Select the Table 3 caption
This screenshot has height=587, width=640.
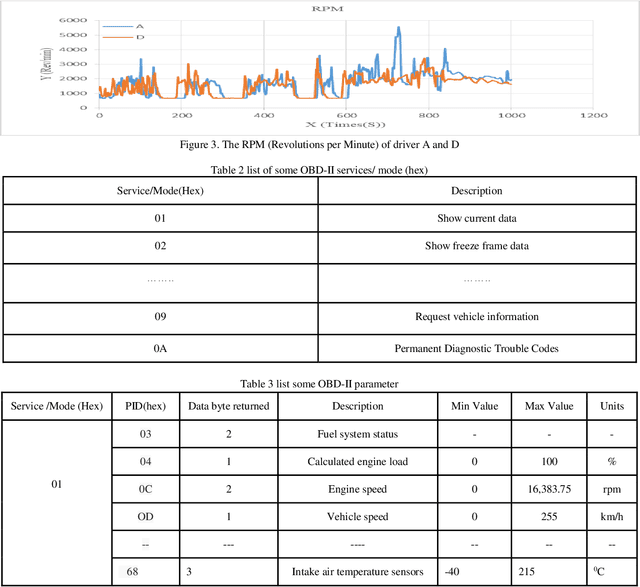point(319,383)
